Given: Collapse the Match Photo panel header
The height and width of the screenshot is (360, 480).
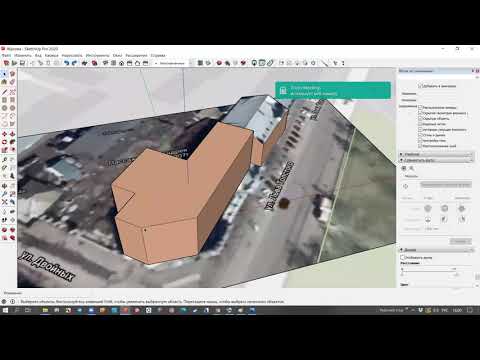Looking at the screenshot, I should (x=436, y=160).
